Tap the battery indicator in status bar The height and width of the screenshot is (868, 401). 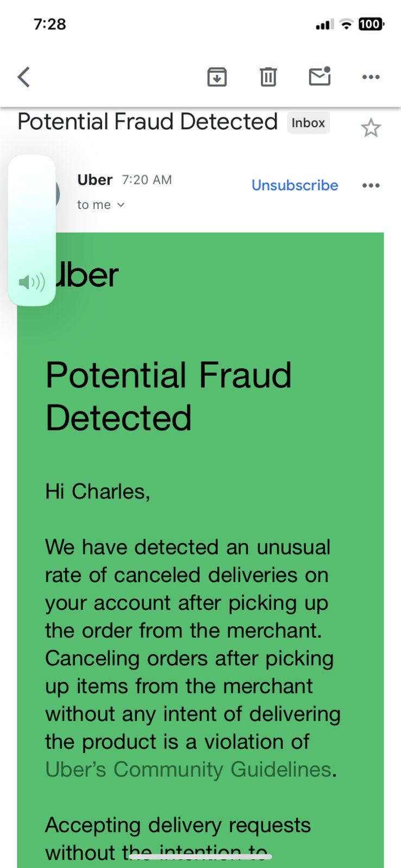pyautogui.click(x=371, y=24)
